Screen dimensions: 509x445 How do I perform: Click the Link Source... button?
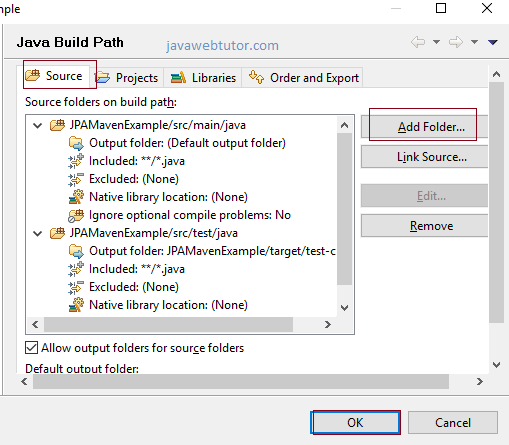(x=424, y=157)
